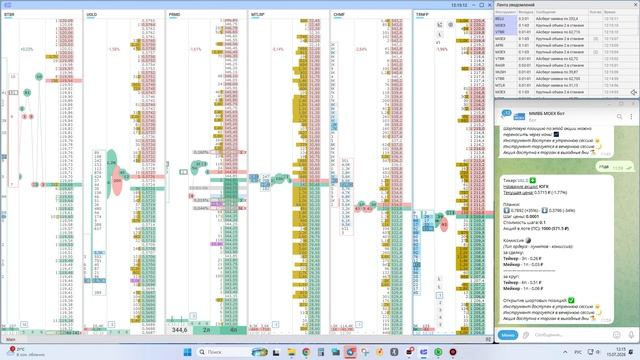Click the round icon beside TRNFP settings
Screen dimensions: 640x360
point(451,24)
